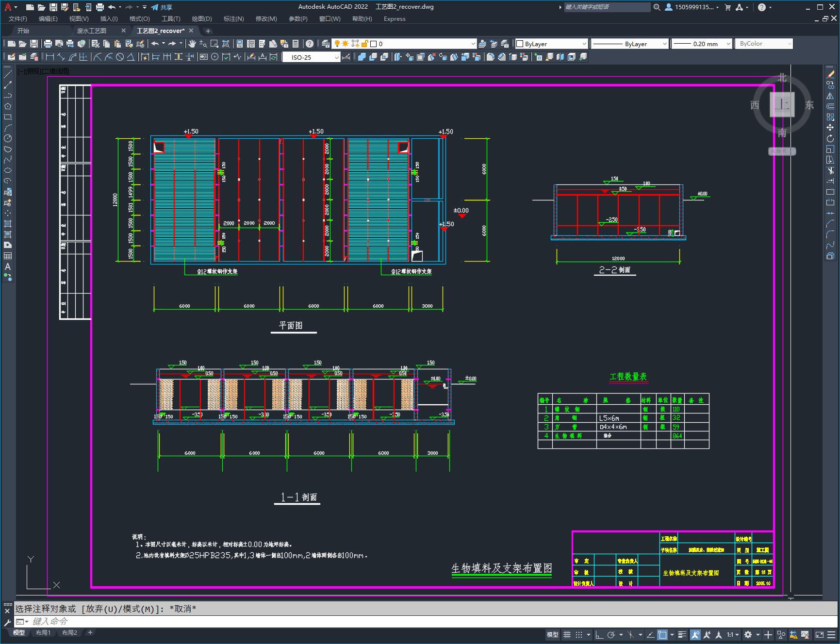
Task: Select the Circle draw tool
Action: click(x=8, y=138)
